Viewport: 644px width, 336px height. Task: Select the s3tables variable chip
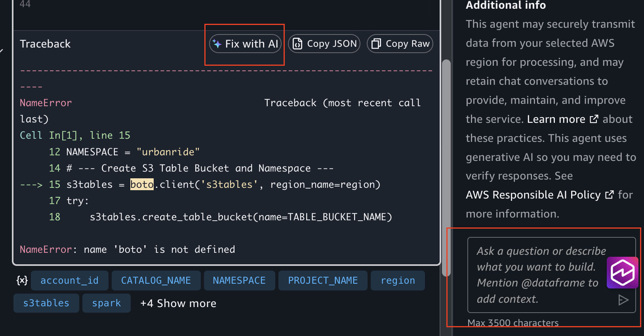[46, 303]
